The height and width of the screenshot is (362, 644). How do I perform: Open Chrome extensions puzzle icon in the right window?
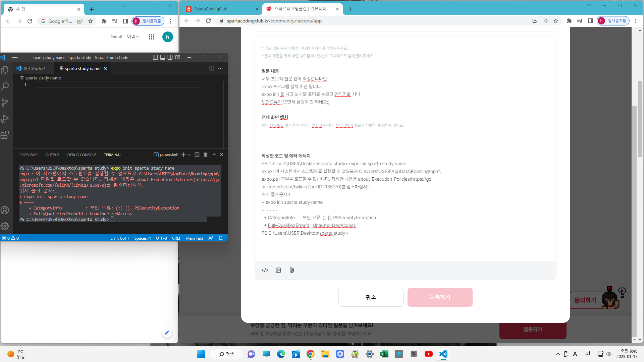click(569, 21)
